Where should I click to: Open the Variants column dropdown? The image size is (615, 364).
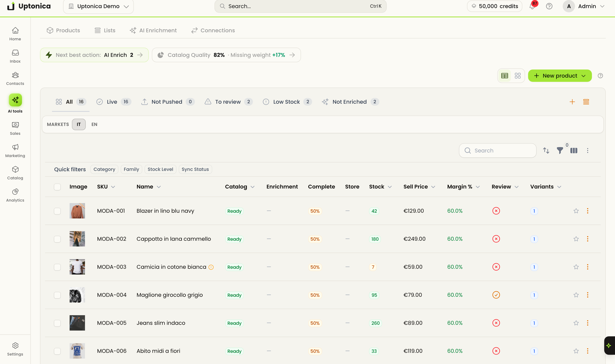[559, 187]
